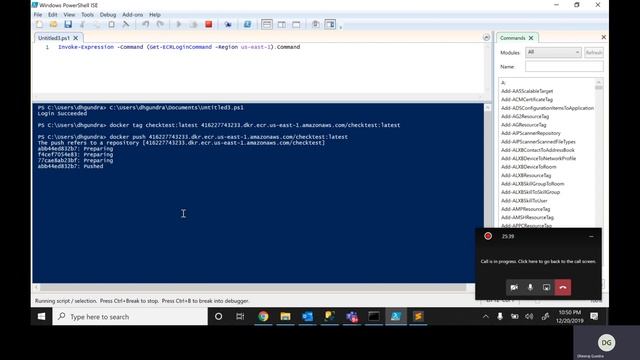Select Add-ALXBSkillToSkillGroup command
The height and width of the screenshot is (360, 640).
(530, 192)
